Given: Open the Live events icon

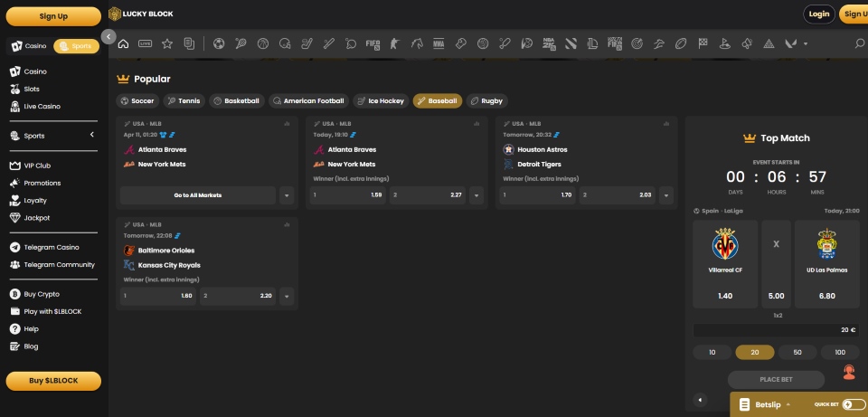Looking at the screenshot, I should [x=145, y=43].
